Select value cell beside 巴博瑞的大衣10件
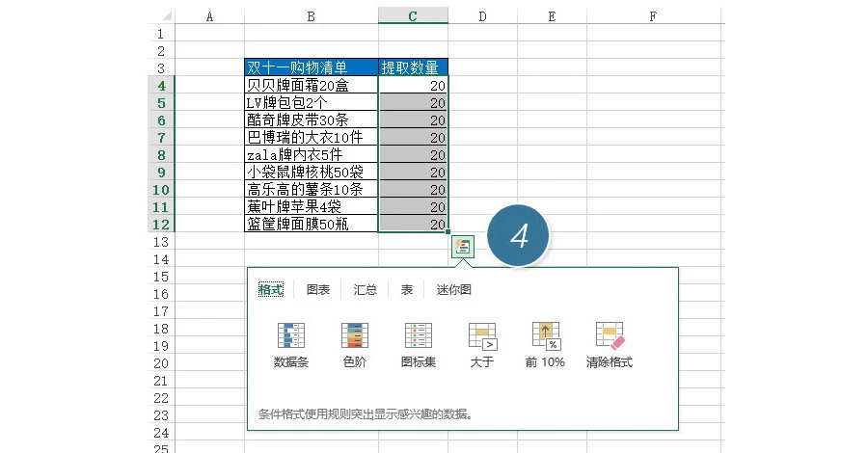868x453 pixels. (413, 137)
